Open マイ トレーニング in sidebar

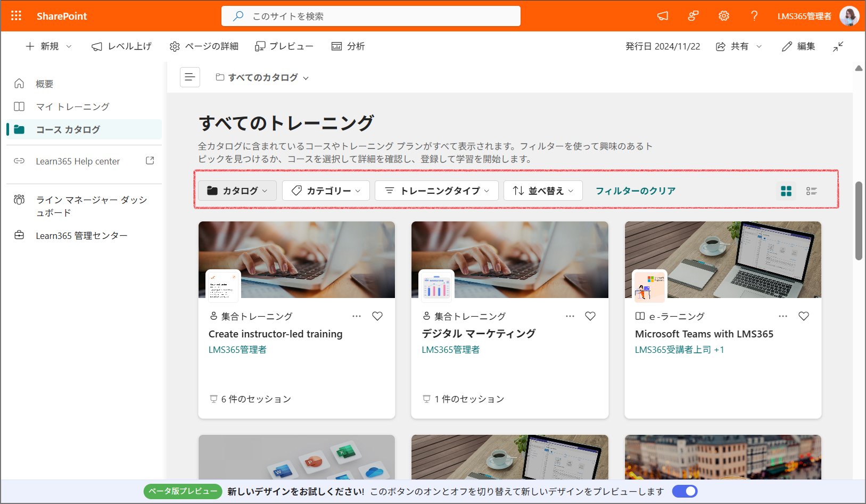click(72, 107)
